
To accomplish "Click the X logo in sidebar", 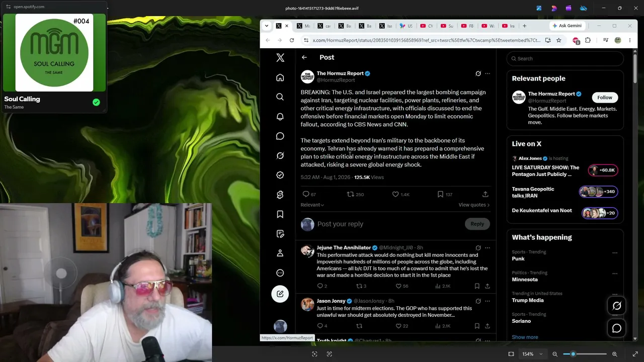I will pyautogui.click(x=280, y=58).
